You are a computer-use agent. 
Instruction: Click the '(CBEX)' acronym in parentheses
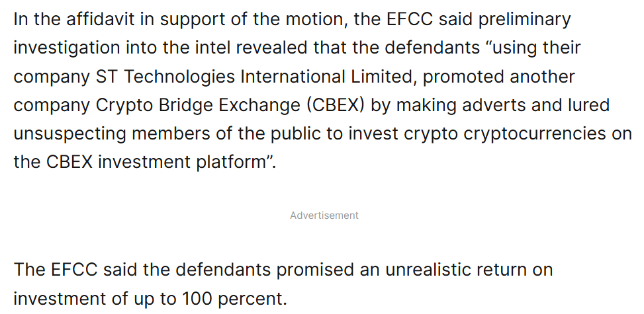point(336,106)
